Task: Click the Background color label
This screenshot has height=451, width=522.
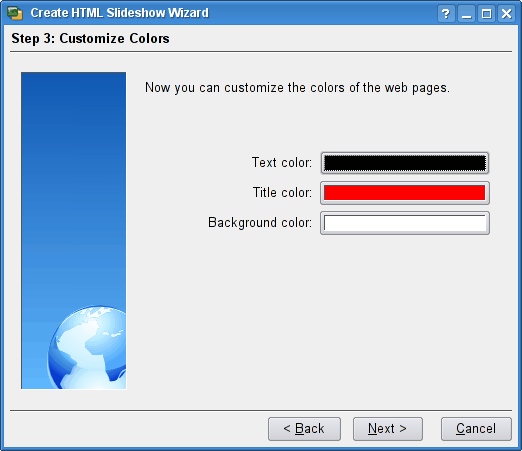Action: pos(260,223)
